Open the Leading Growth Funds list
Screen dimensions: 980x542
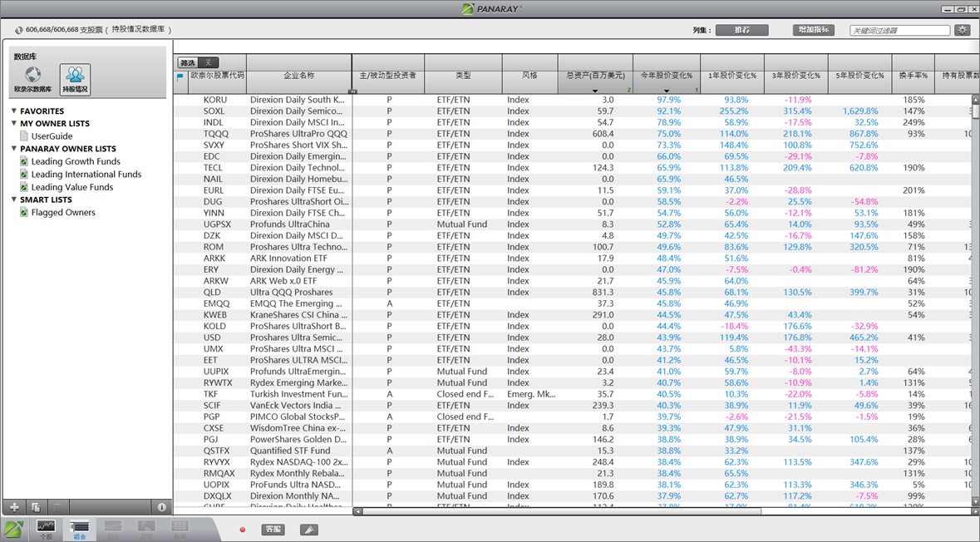pos(76,161)
